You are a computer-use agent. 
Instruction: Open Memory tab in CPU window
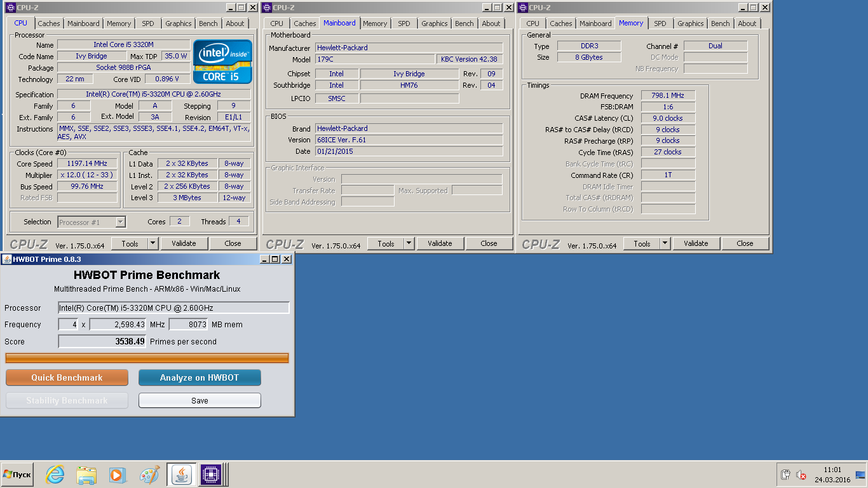(119, 24)
